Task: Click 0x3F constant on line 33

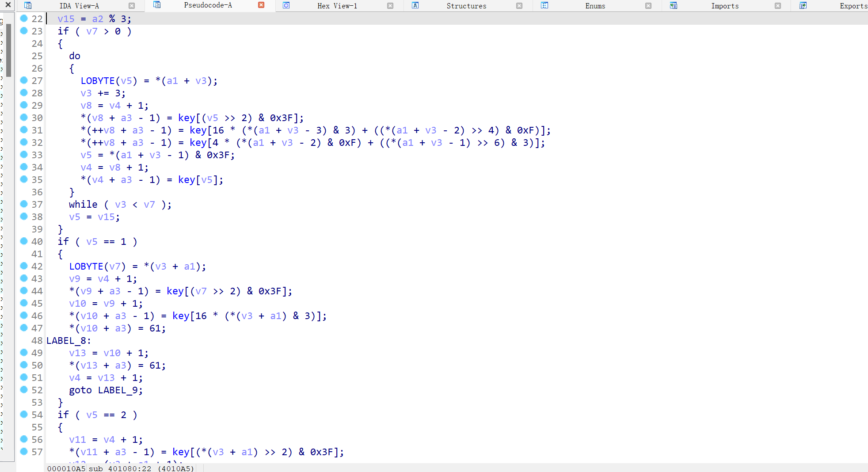Action: pos(218,155)
